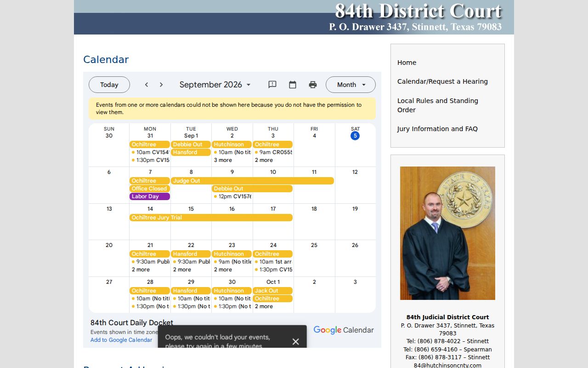Open Jury Information and FAQ
This screenshot has height=368, width=588.
tap(437, 129)
